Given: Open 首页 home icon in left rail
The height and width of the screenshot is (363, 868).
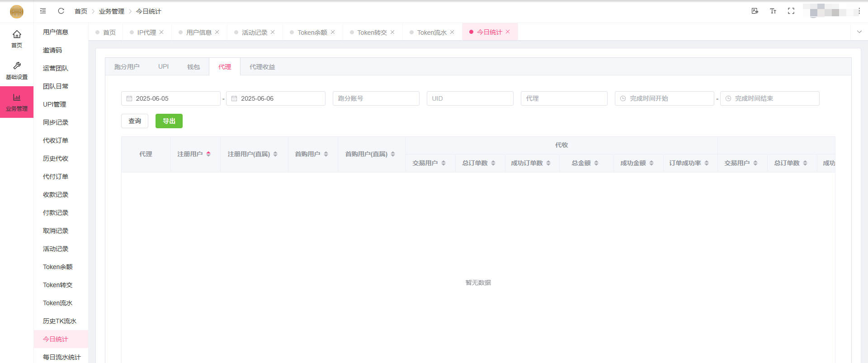Looking at the screenshot, I should pyautogui.click(x=17, y=38).
